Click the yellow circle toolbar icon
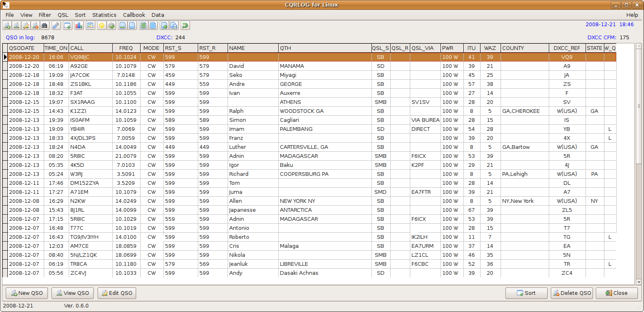Image resolution: width=644 pixels, height=312 pixels. [x=102, y=25]
